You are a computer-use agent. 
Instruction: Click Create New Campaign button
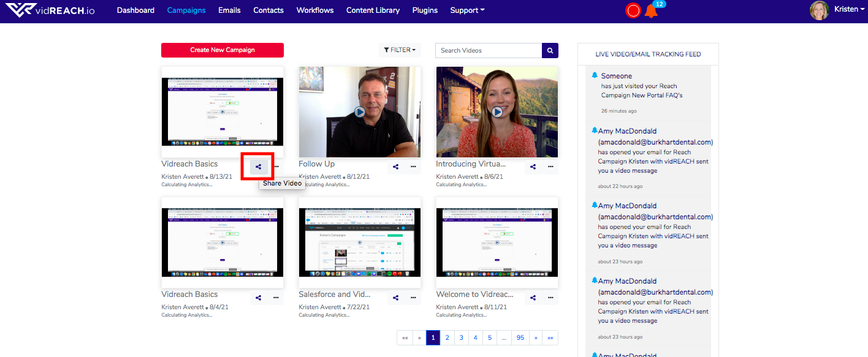[223, 50]
